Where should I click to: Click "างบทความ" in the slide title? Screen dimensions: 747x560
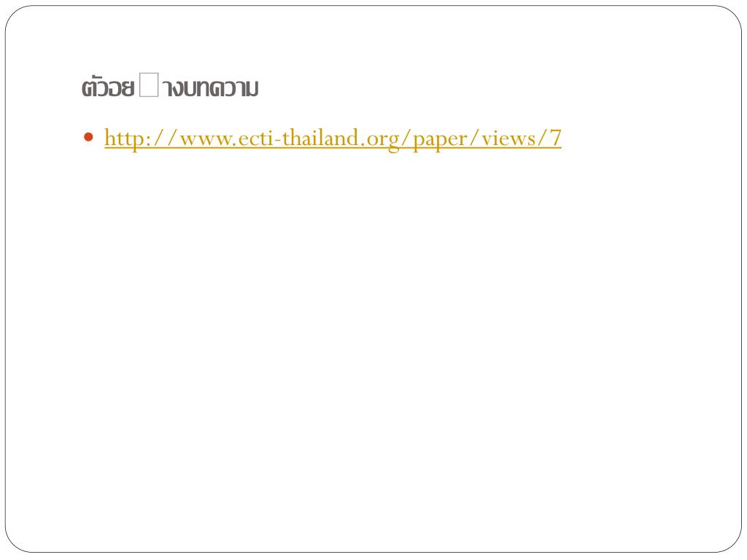click(x=210, y=88)
